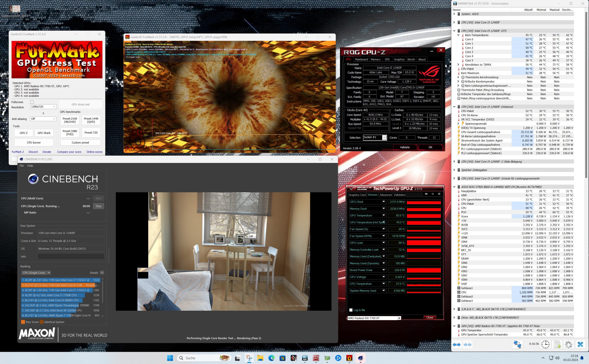Viewport: 589px width, 364px height.
Task: Open the GPU-Z hamburger menu
Action: coord(439,194)
